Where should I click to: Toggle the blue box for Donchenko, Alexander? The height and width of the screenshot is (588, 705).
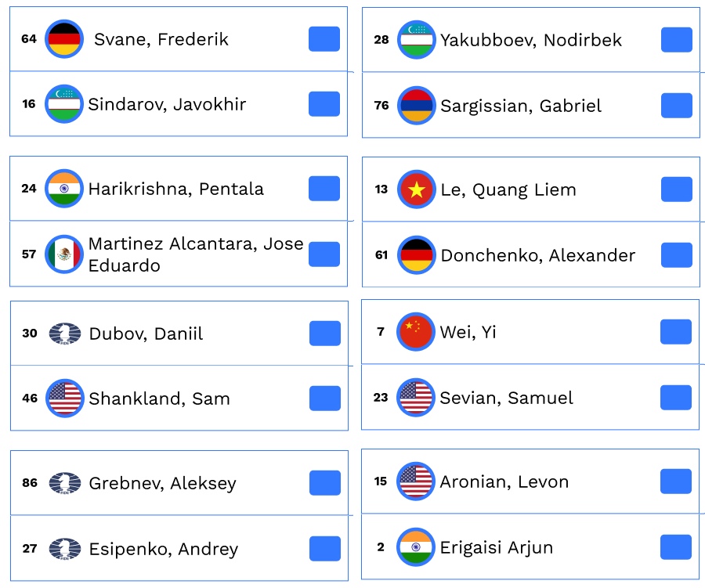coord(677,255)
